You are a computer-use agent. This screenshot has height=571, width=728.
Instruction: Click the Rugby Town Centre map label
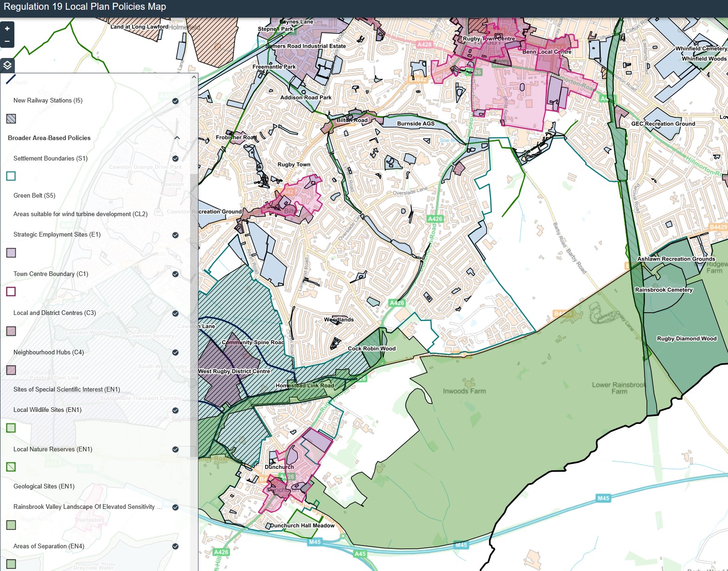[x=489, y=39]
